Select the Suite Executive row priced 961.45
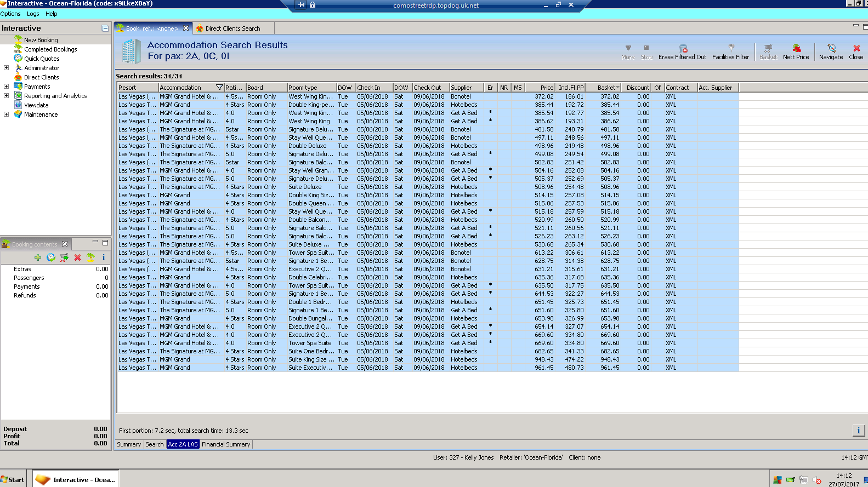The width and height of the screenshot is (868, 487). click(x=428, y=368)
